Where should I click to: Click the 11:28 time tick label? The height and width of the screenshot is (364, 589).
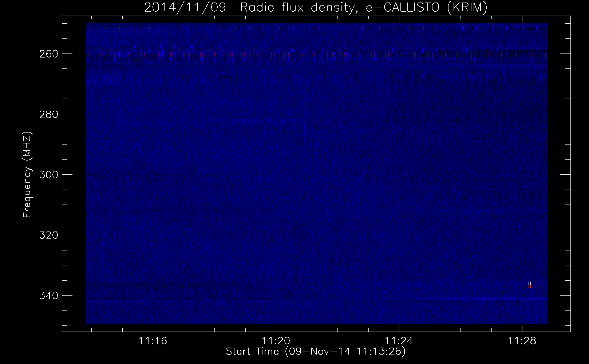click(x=522, y=341)
